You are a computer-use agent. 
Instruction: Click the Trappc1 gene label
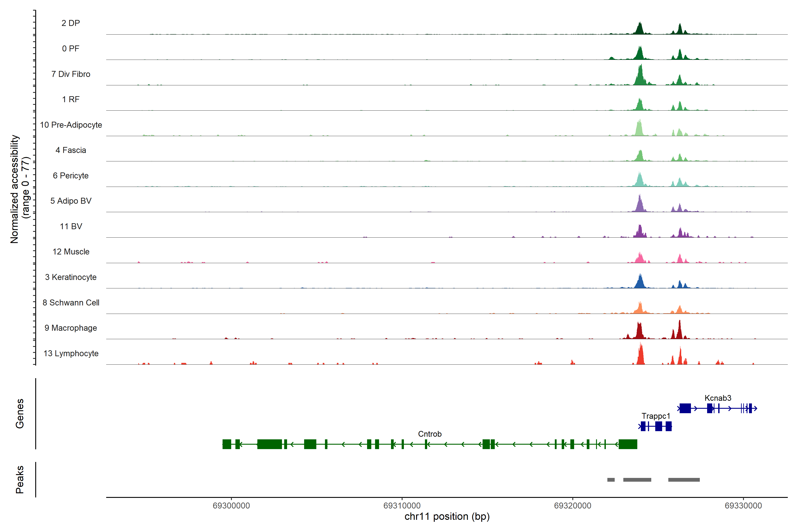click(x=655, y=416)
